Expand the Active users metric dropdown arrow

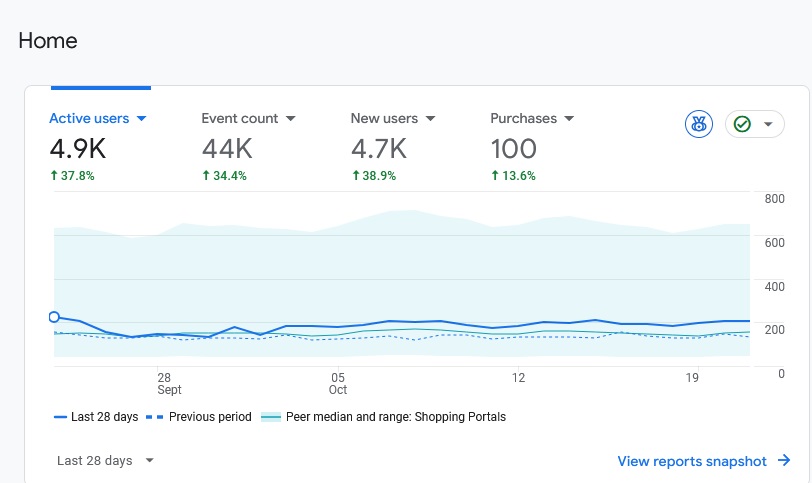142,118
